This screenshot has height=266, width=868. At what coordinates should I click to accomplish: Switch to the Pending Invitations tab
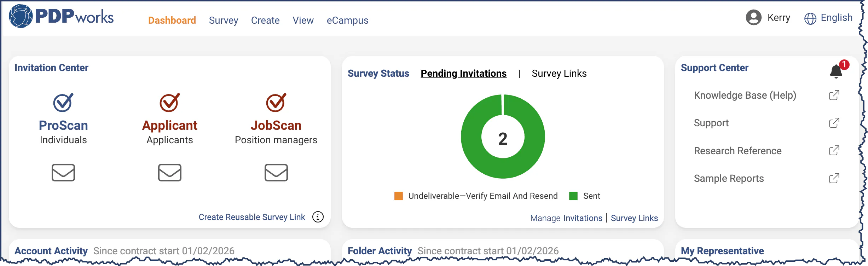[x=464, y=74]
